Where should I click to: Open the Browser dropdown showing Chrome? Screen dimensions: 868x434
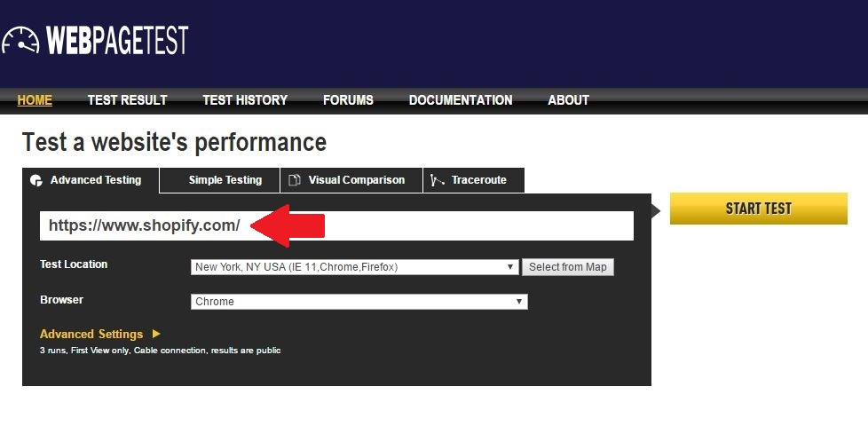pos(359,302)
